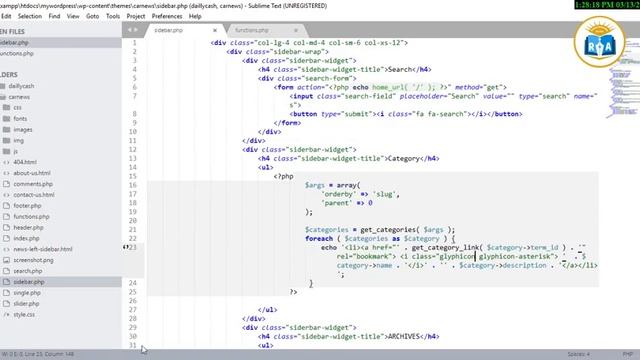Close the functions.php tab
The width and height of the screenshot is (640, 360).
point(296,30)
